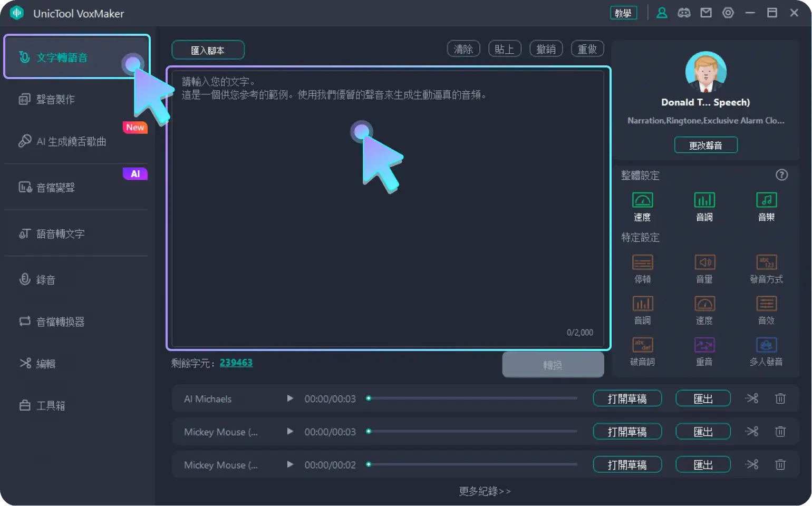Select the 發音方式 pronunciation icon
The image size is (812, 506).
[x=767, y=262]
